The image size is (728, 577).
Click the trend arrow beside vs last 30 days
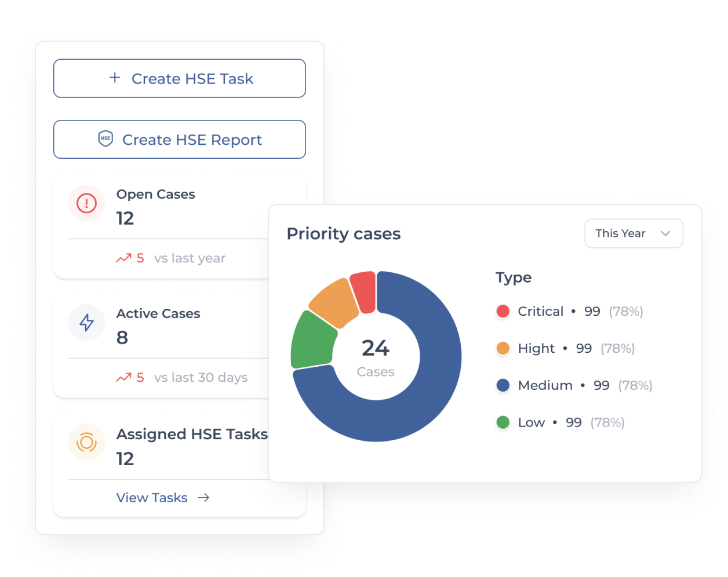pyautogui.click(x=123, y=378)
